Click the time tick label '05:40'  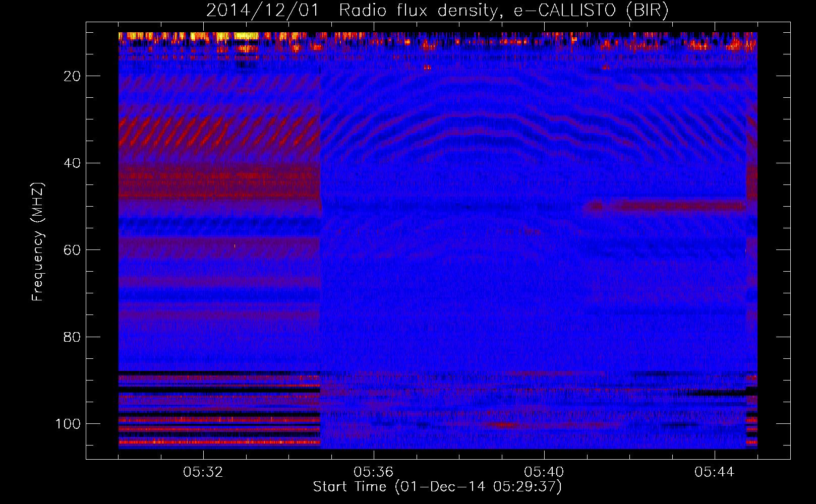[x=544, y=472]
